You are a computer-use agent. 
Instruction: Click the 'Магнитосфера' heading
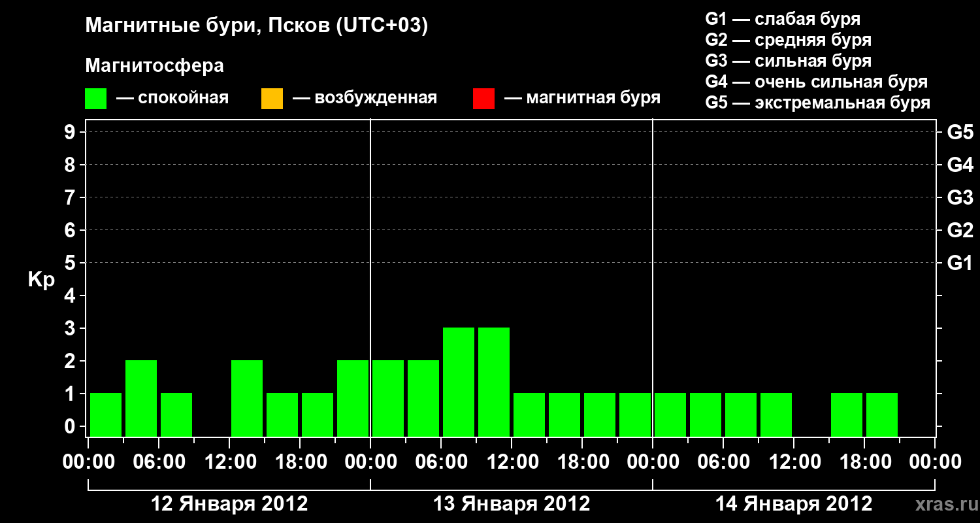[154, 66]
